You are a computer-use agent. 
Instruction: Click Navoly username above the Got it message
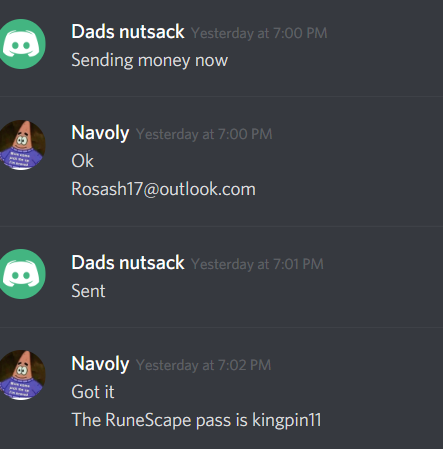pos(100,364)
